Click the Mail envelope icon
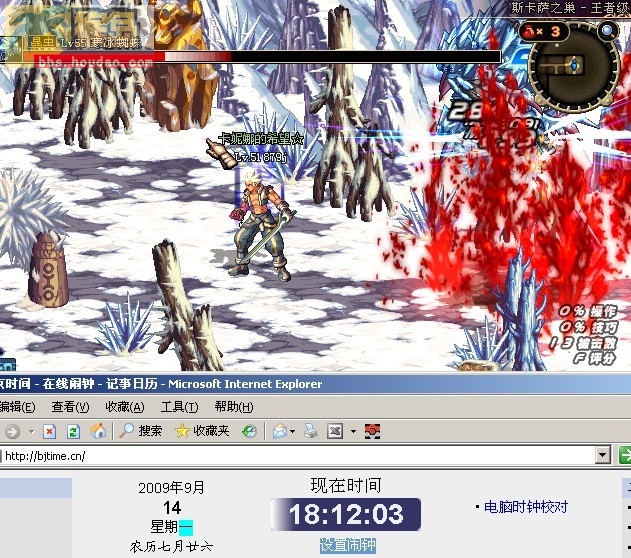 click(x=279, y=432)
